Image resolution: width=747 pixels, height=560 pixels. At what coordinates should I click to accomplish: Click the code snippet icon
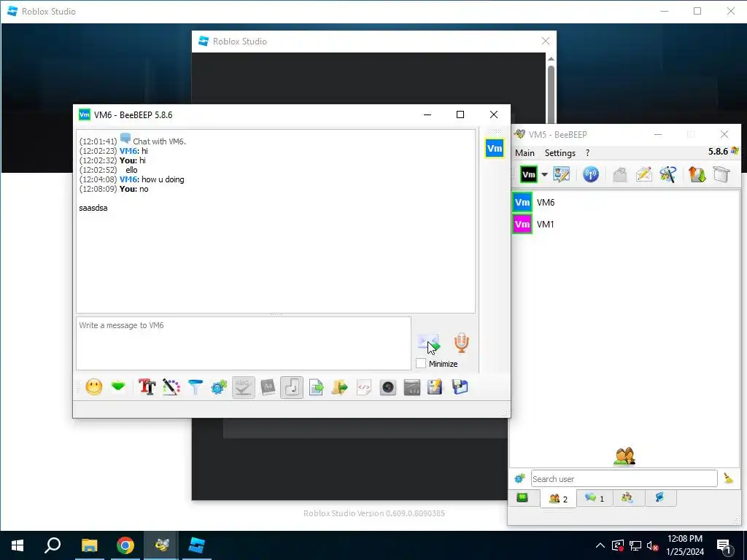click(x=364, y=386)
